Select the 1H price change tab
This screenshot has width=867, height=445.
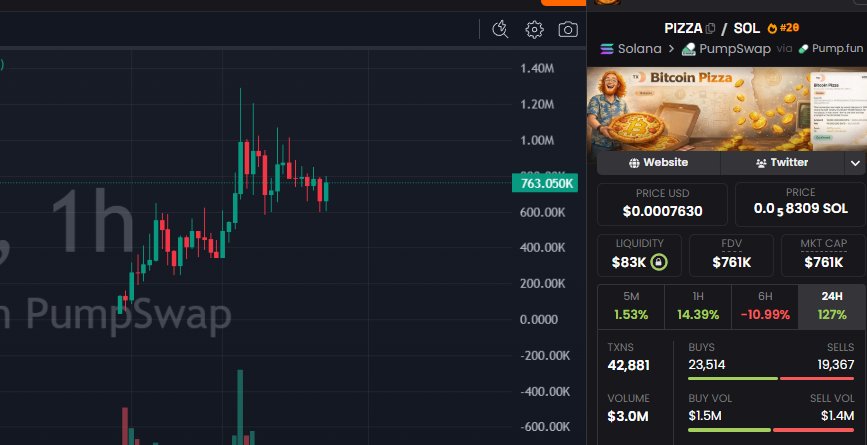(697, 306)
